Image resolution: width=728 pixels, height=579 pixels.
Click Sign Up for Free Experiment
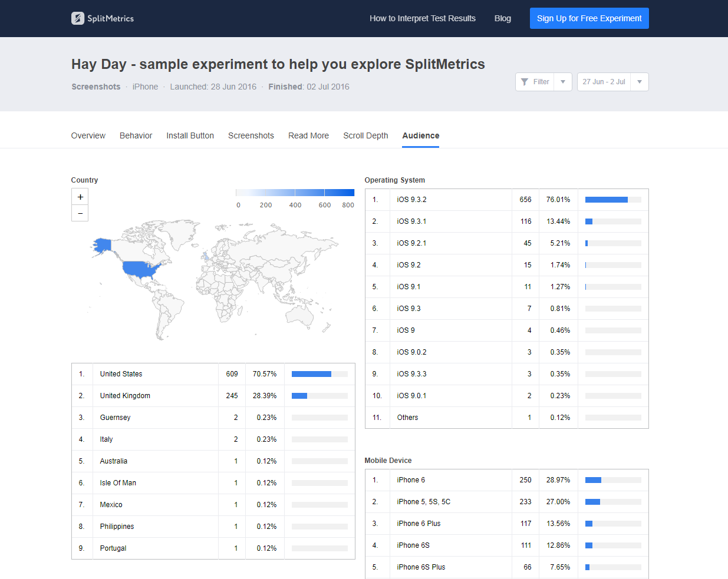[589, 18]
